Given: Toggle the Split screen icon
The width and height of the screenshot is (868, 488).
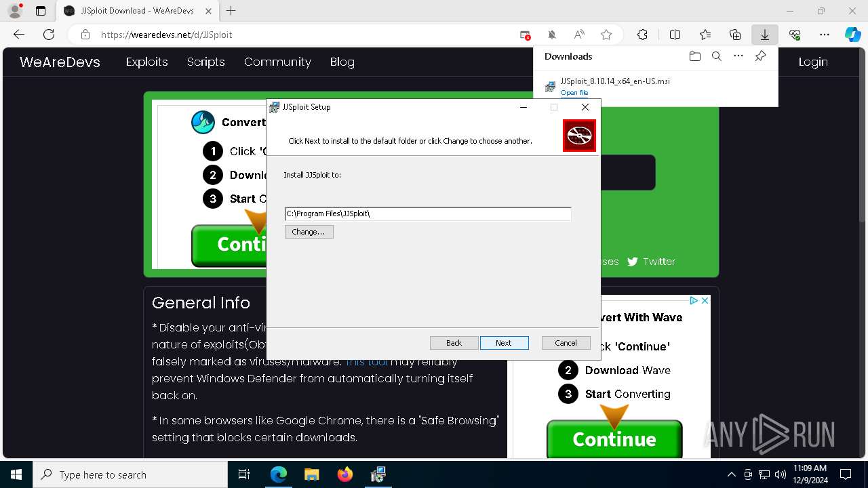Looking at the screenshot, I should pos(675,35).
